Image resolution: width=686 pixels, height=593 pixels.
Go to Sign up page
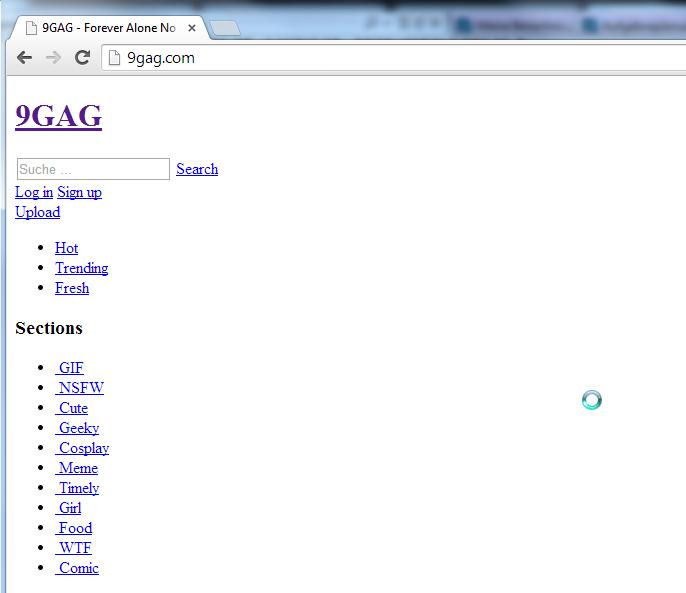(x=79, y=192)
